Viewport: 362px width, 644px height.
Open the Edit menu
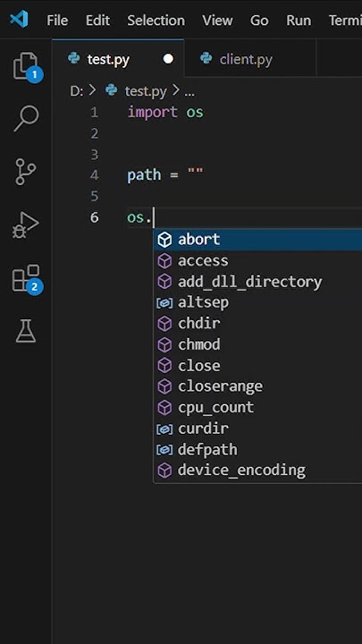tap(97, 20)
